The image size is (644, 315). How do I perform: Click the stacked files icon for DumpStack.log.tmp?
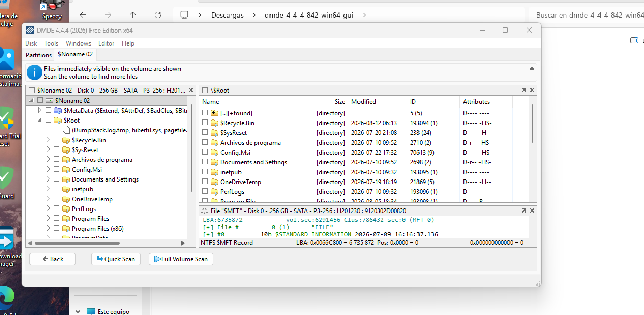coord(66,130)
